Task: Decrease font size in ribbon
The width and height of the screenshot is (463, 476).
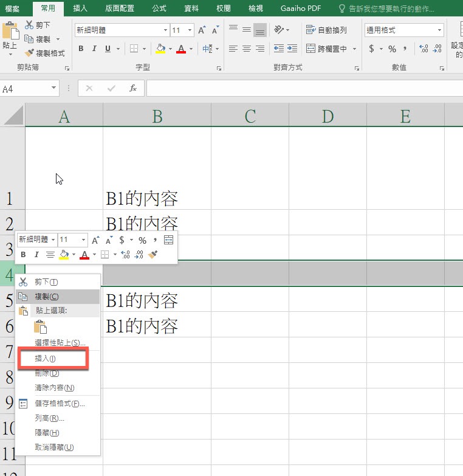Action: (x=216, y=30)
